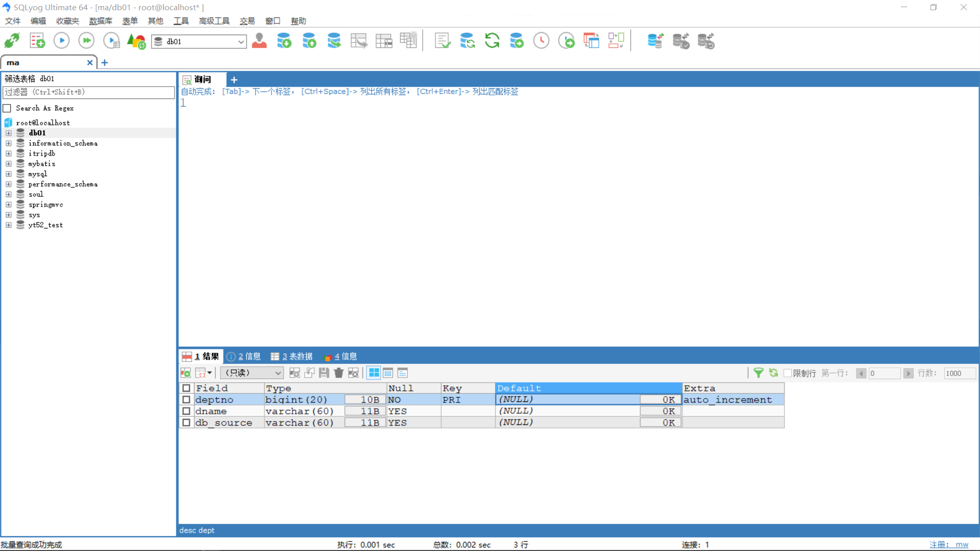Click the delete row trash icon
The image size is (980, 551).
pos(338,373)
